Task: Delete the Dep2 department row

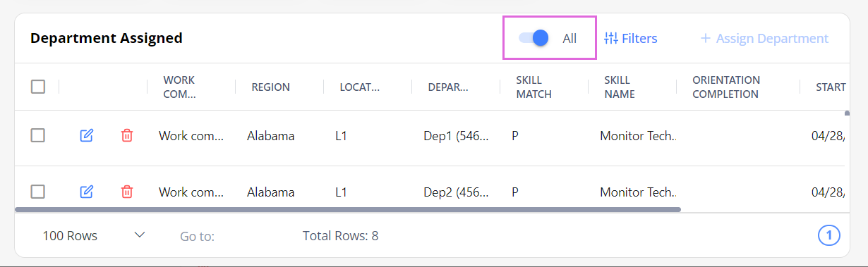Action: pos(127,192)
